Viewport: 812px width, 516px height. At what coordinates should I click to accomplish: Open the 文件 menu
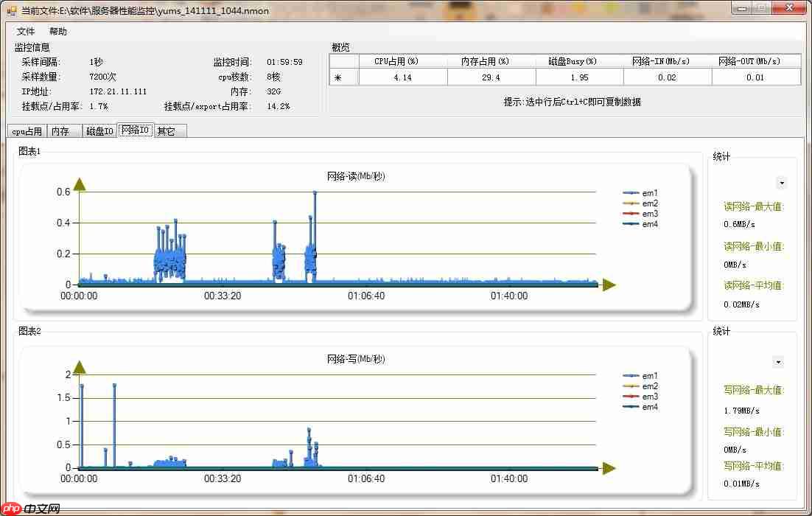26,32
